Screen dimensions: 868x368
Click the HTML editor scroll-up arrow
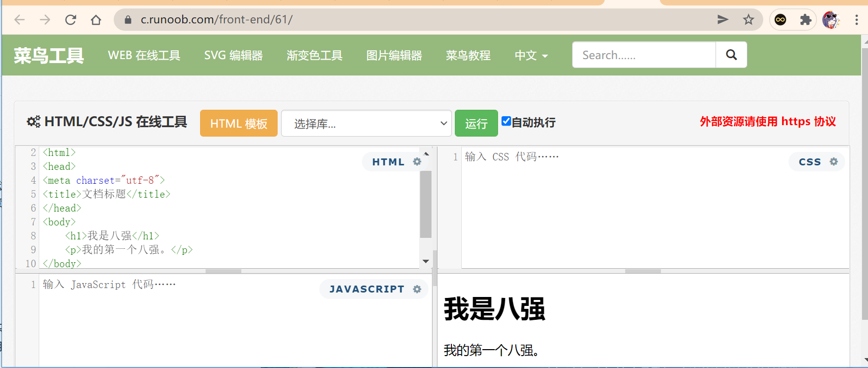(426, 153)
